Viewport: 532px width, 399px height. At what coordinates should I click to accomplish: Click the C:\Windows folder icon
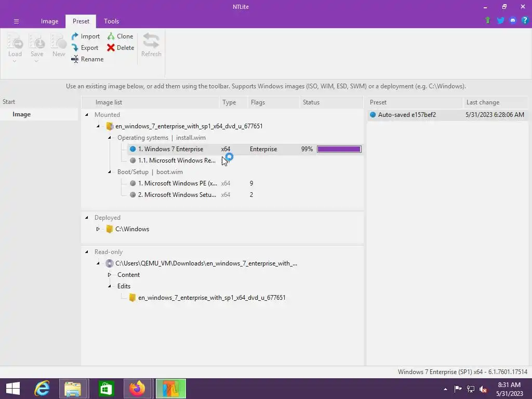point(109,229)
